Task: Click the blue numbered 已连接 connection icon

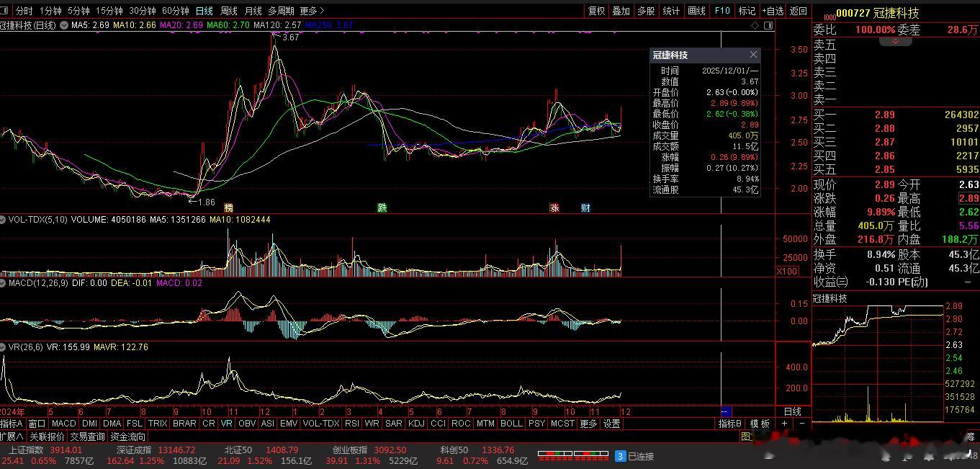Action: pos(620,455)
